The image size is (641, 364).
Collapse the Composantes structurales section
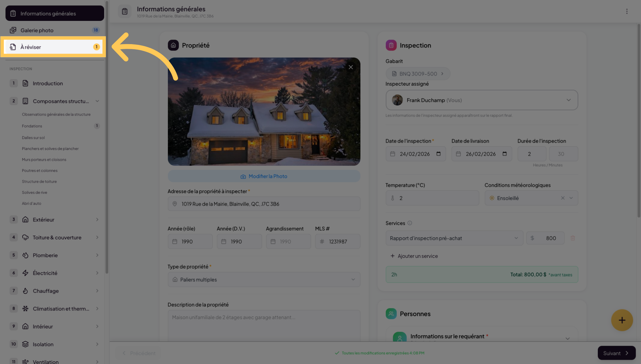(x=97, y=101)
